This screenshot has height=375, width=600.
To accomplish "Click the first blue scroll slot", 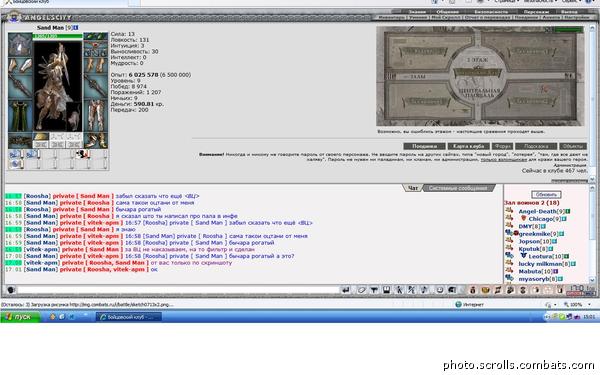I will pyautogui.click(x=15, y=154).
